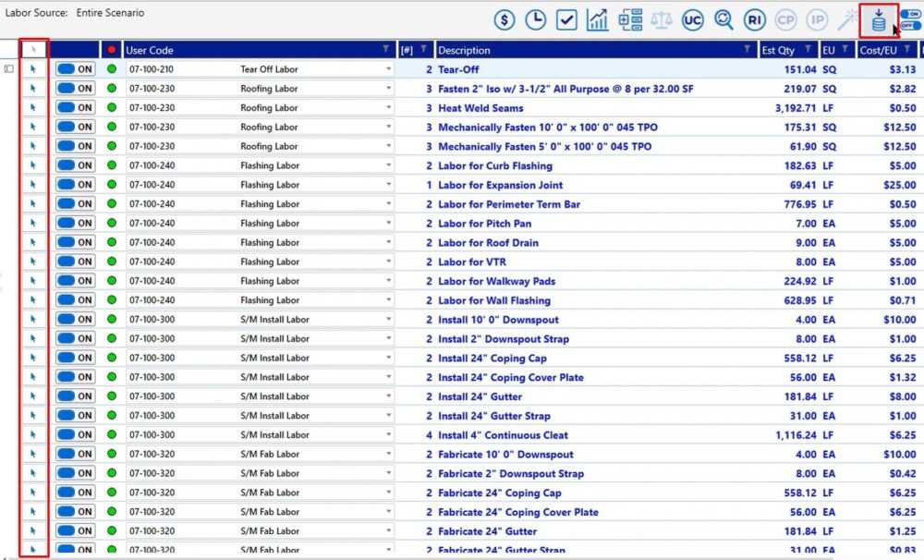Click the clock icon in toolbar
924x560 pixels.
pos(536,19)
